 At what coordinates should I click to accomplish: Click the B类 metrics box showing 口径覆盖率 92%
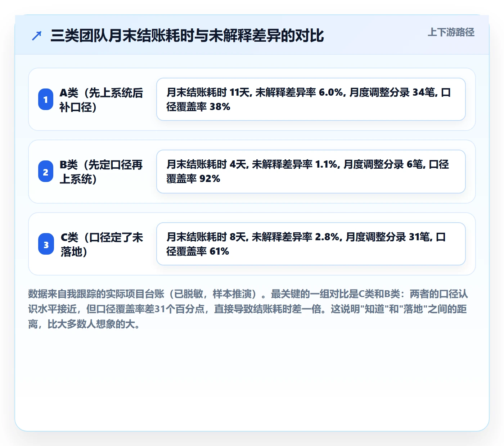[311, 172]
